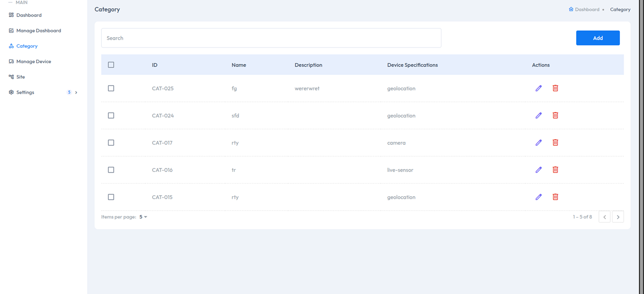This screenshot has width=644, height=294.
Task: Expand the Settings submenu chevron
Action: pyautogui.click(x=76, y=92)
